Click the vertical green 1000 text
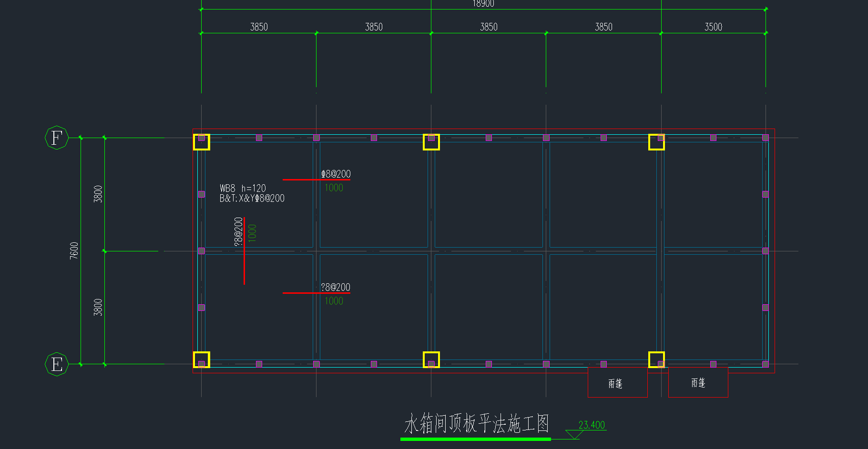This screenshot has height=449, width=868. (252, 233)
